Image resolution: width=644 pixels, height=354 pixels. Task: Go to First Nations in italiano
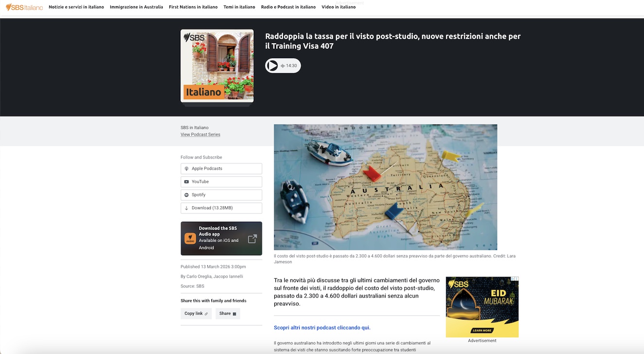pyautogui.click(x=193, y=7)
